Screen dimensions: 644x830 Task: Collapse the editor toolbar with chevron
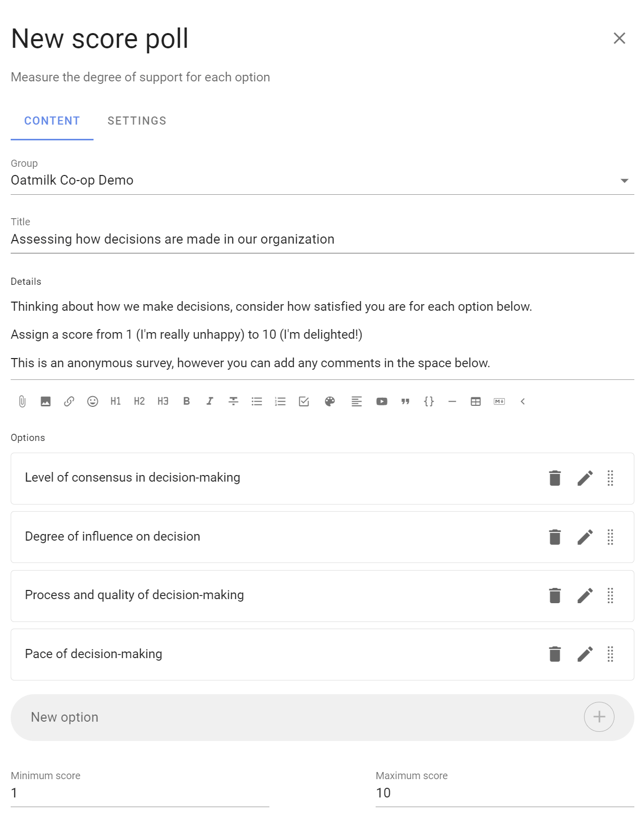pos(523,401)
